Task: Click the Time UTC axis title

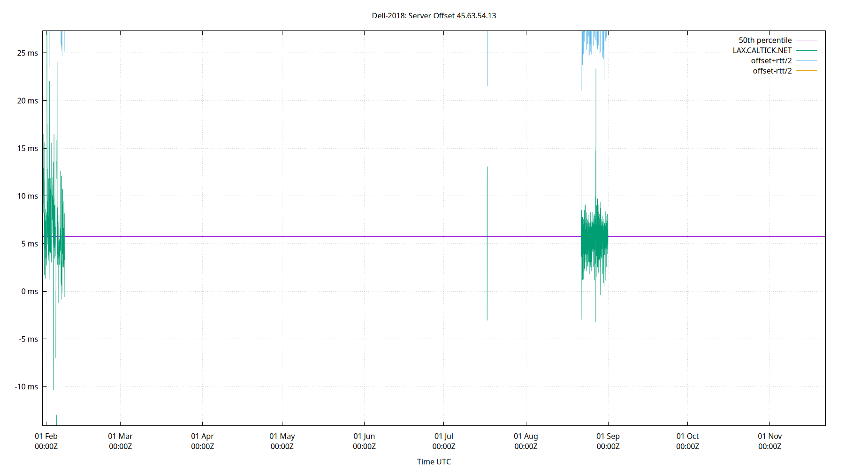Action: tap(434, 461)
